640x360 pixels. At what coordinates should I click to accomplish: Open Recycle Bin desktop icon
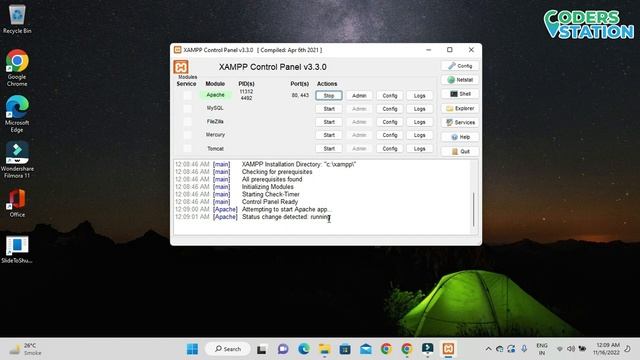pos(17,18)
